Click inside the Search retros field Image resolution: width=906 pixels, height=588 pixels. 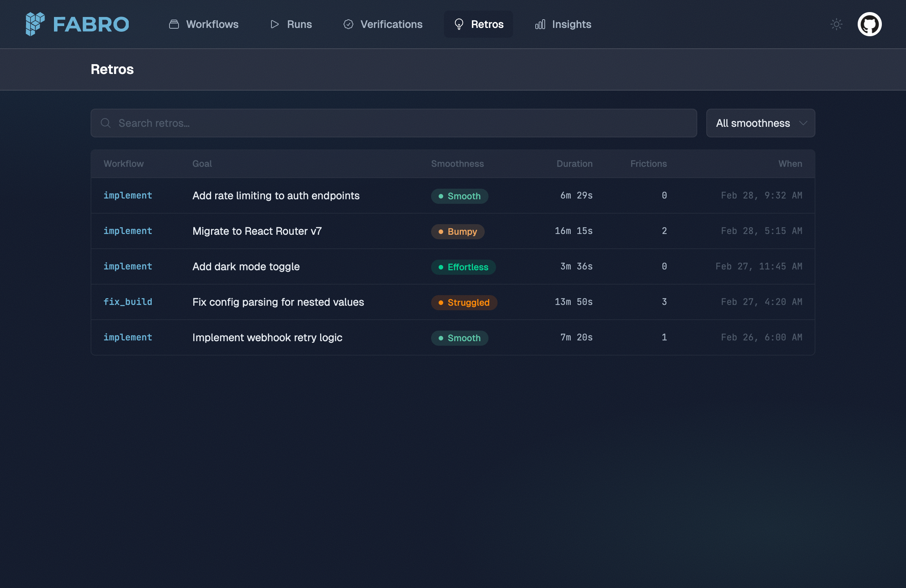pos(267,123)
